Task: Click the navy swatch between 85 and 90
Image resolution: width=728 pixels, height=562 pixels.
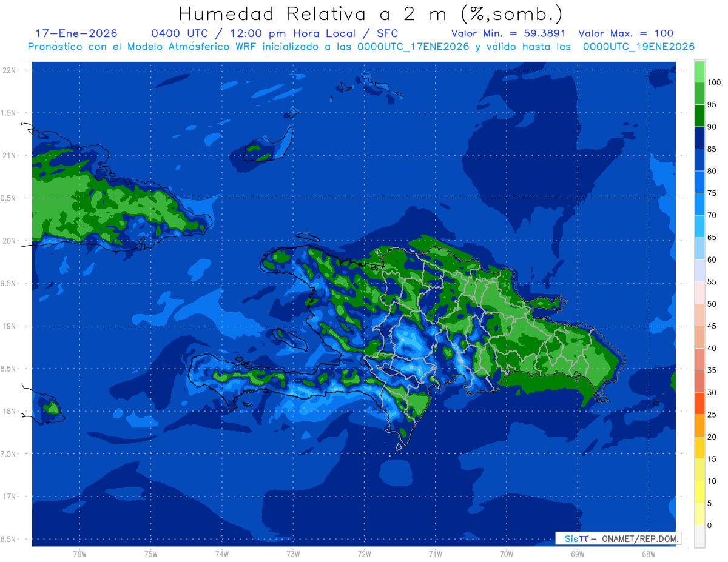Action: point(699,138)
